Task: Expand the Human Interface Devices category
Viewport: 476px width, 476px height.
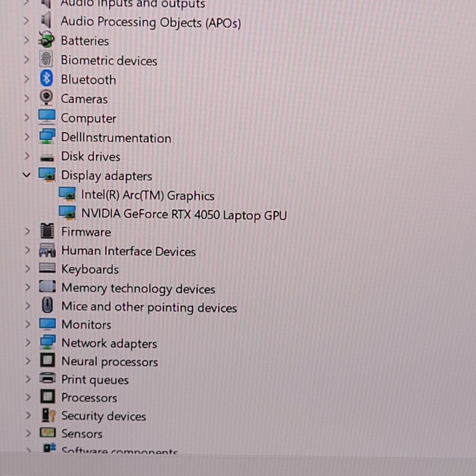Action: pos(28,250)
